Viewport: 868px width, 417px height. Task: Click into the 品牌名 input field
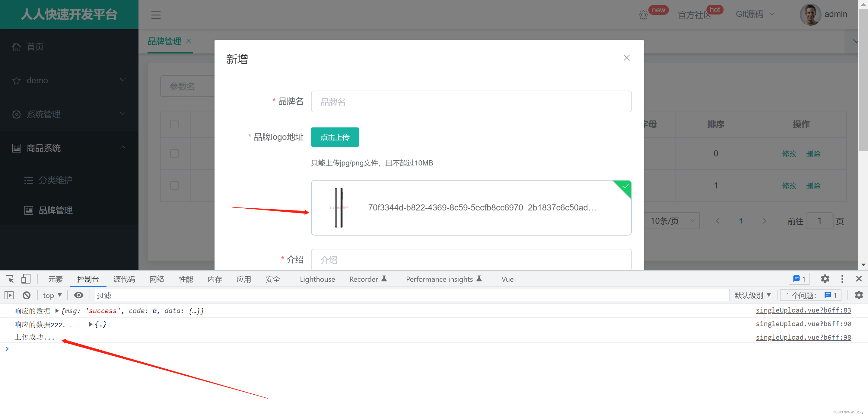click(x=471, y=102)
